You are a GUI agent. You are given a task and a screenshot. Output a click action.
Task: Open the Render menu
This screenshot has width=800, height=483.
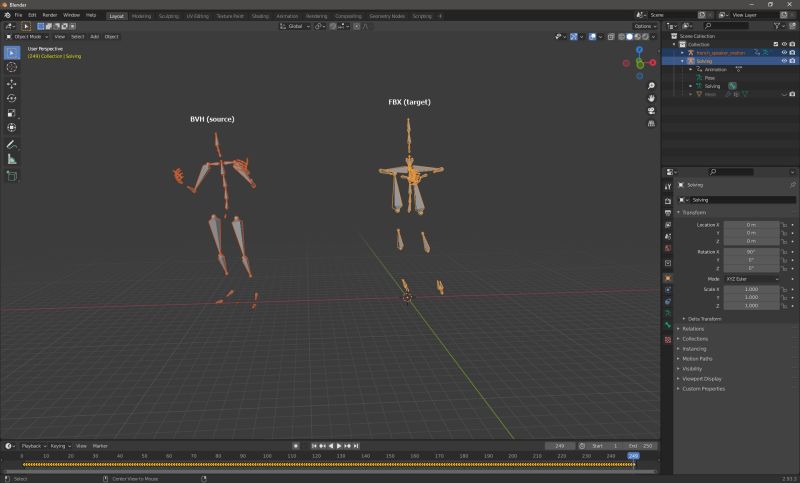click(49, 15)
